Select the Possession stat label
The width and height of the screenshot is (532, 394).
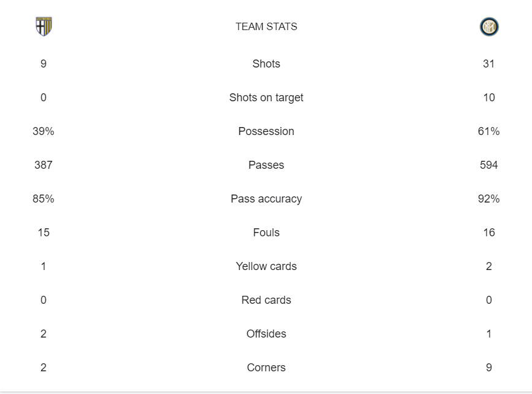pyautogui.click(x=266, y=131)
